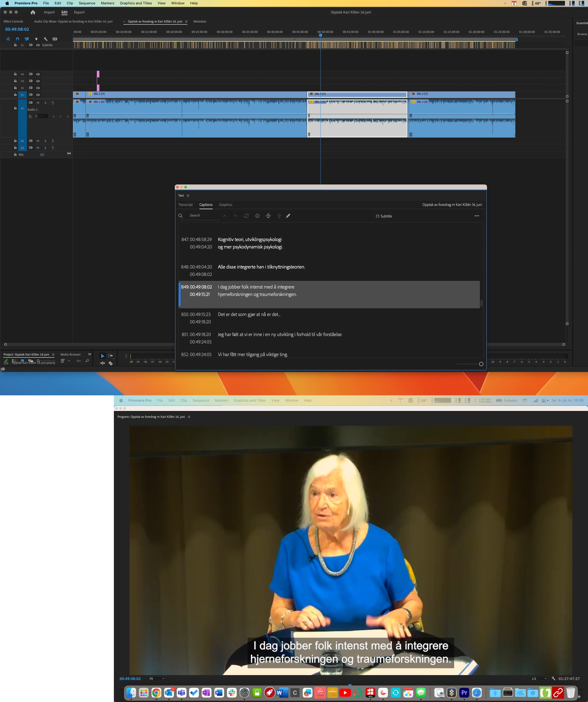Image resolution: width=588 pixels, height=702 pixels.
Task: Solo the A2 audio track
Action: (x=46, y=141)
